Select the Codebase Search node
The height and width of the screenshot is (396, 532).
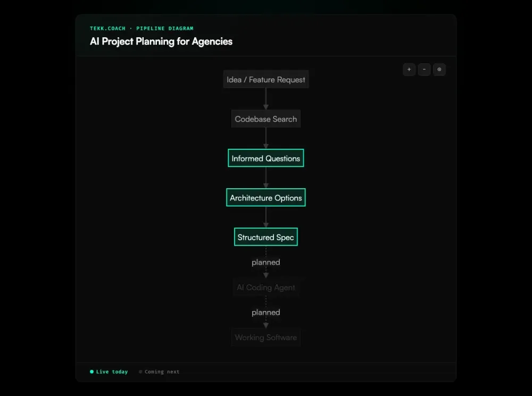pos(265,119)
